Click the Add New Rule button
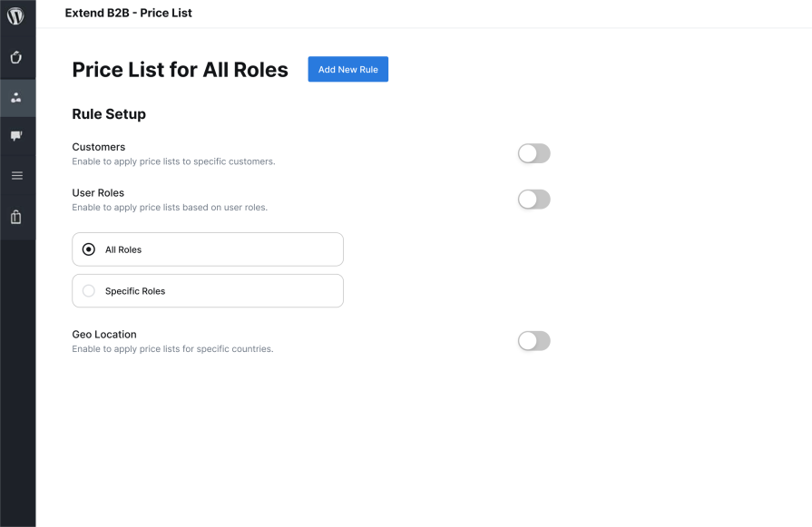 tap(348, 69)
